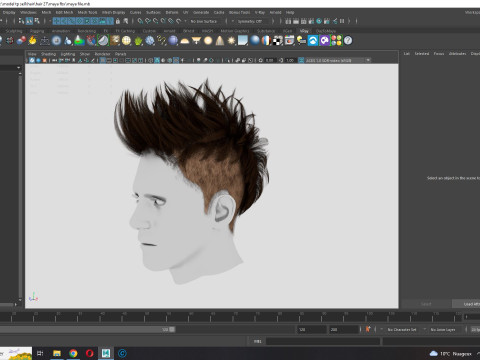Open the Curves menu
The height and width of the screenshot is (360, 480).
click(135, 12)
